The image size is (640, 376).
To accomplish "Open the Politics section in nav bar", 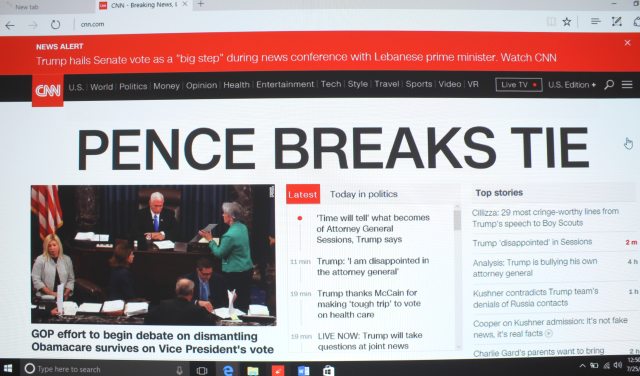I will point(133,86).
